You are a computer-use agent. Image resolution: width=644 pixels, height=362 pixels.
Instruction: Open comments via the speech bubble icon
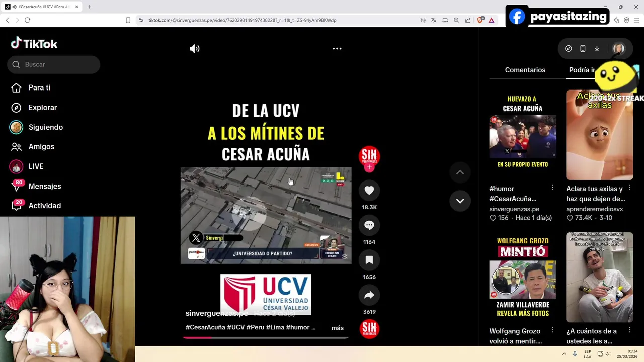tap(369, 225)
